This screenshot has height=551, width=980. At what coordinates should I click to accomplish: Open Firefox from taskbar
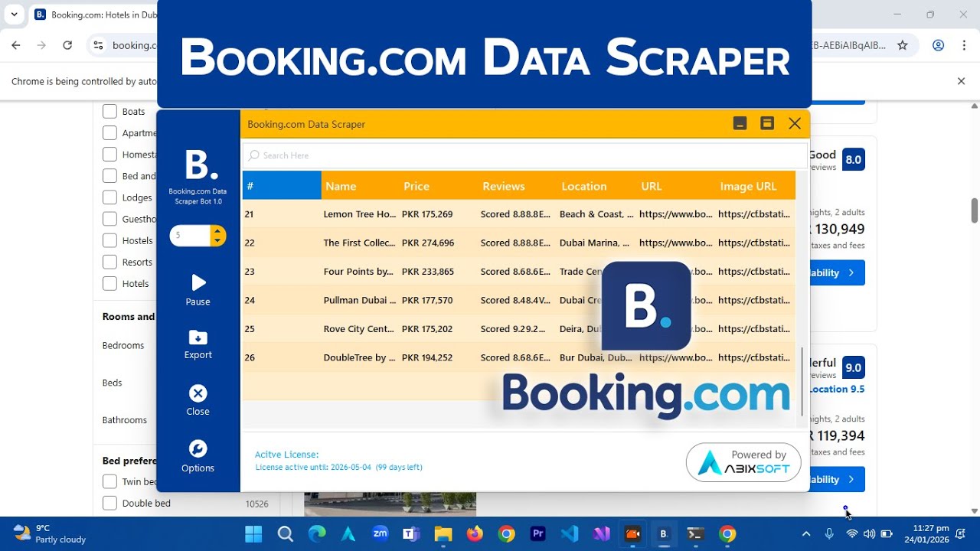tap(475, 533)
